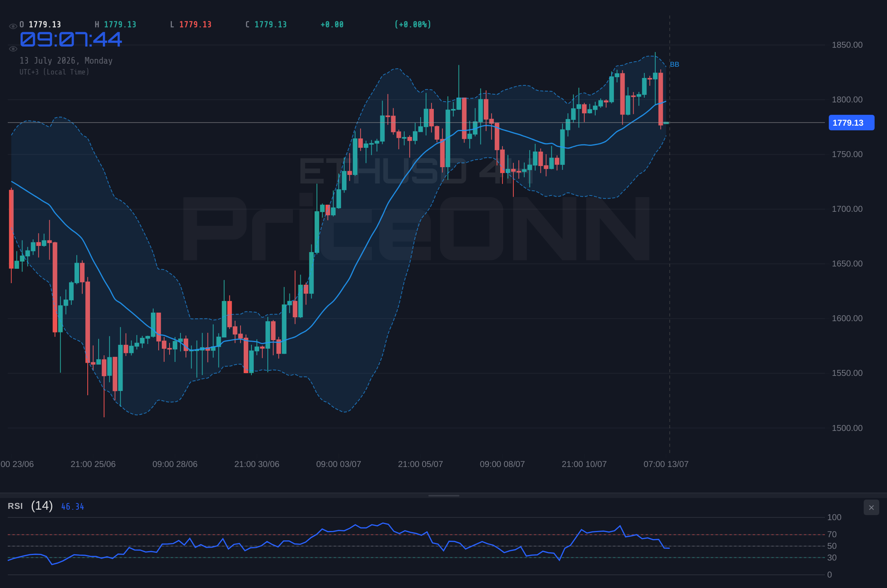Click the low value L 1779.13

[191, 24]
